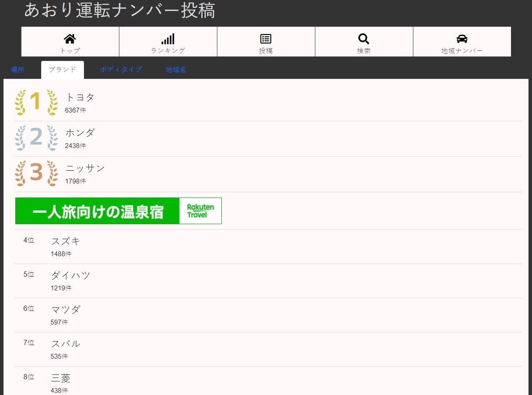The height and width of the screenshot is (395, 532).
Task: Click the bronze rank 3 laurel badge
Action: tap(36, 173)
